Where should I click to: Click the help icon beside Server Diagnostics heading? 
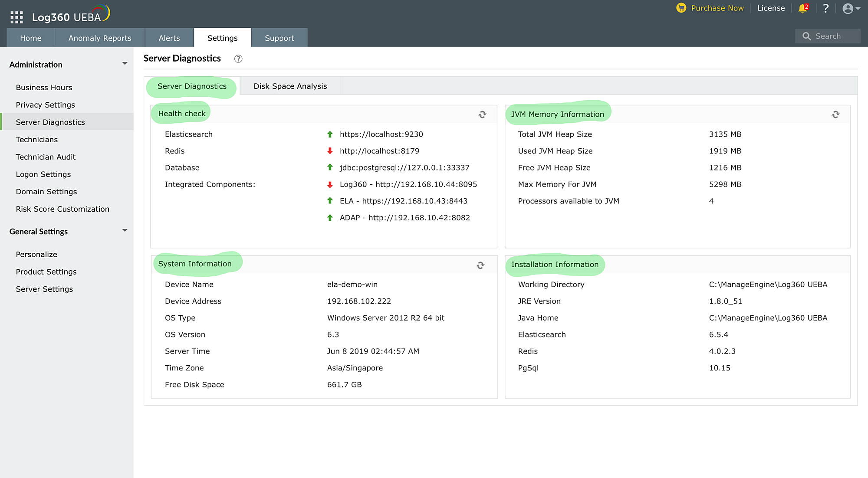coord(238,59)
